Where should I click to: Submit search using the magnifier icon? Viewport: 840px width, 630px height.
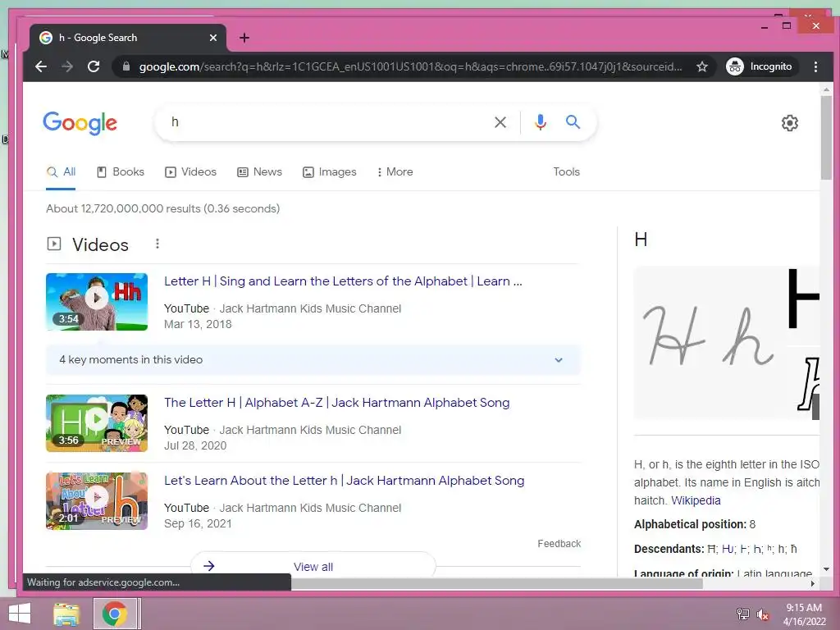point(573,122)
